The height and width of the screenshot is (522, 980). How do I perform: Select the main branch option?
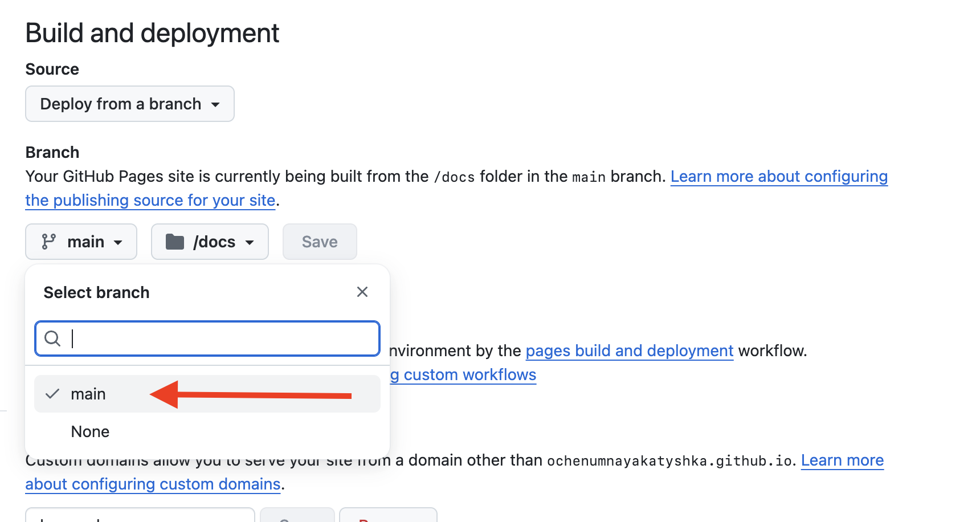(x=207, y=394)
